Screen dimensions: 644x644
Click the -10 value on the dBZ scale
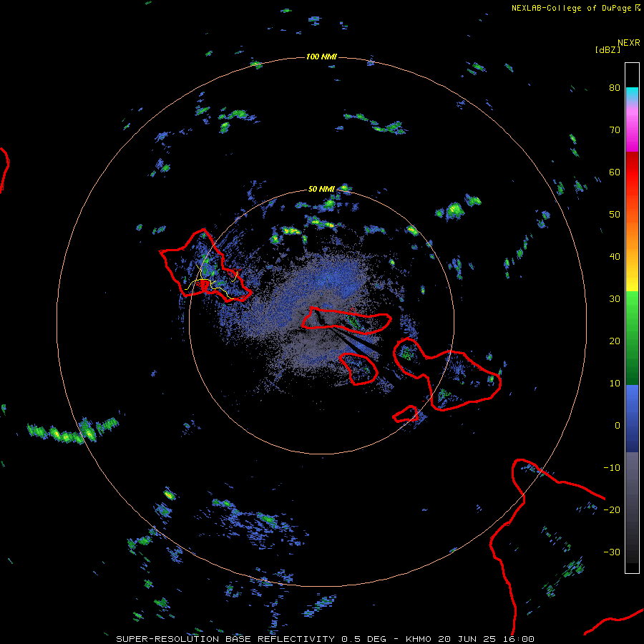(x=612, y=468)
